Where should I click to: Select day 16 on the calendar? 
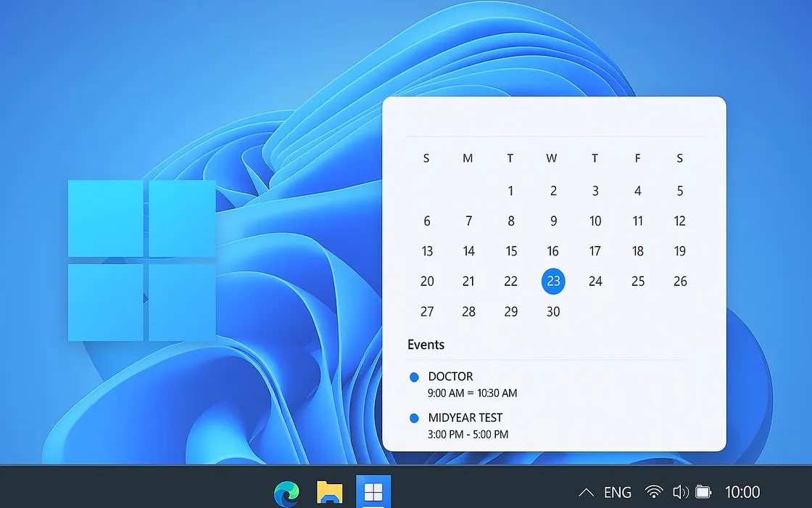click(x=553, y=251)
